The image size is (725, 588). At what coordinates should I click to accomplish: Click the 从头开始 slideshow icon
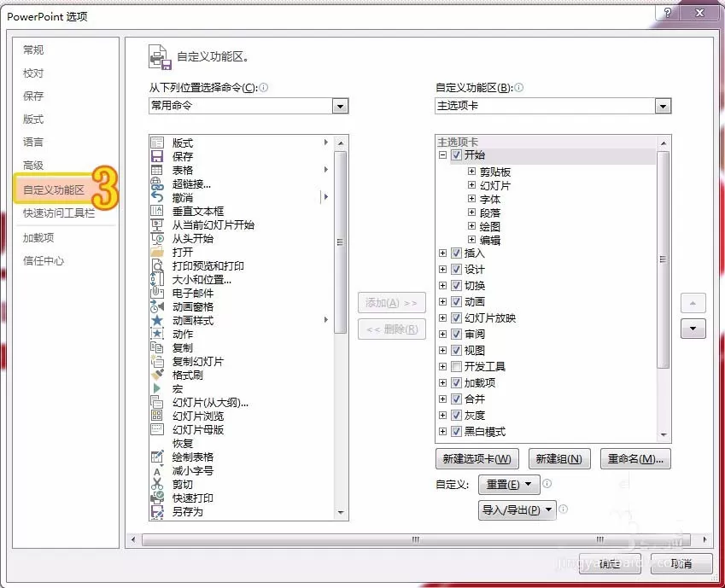tap(157, 239)
